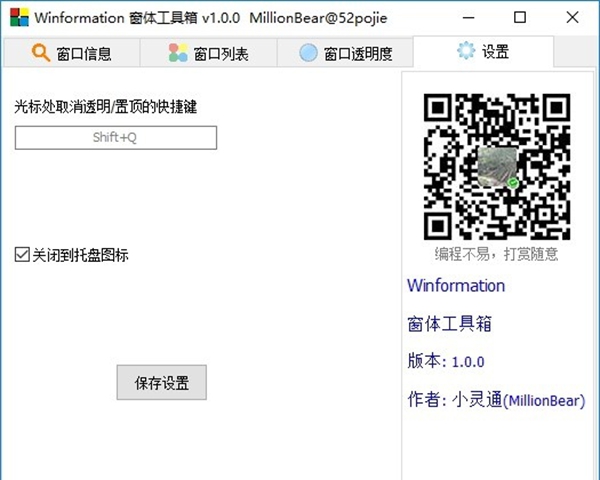Switch to the 窗口列表 tab

[x=209, y=53]
